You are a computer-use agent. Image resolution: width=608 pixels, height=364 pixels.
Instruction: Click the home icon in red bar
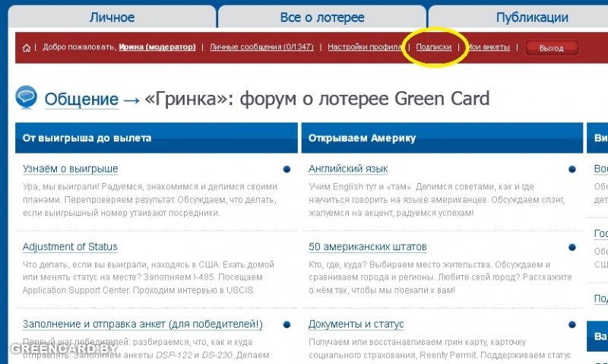point(27,48)
